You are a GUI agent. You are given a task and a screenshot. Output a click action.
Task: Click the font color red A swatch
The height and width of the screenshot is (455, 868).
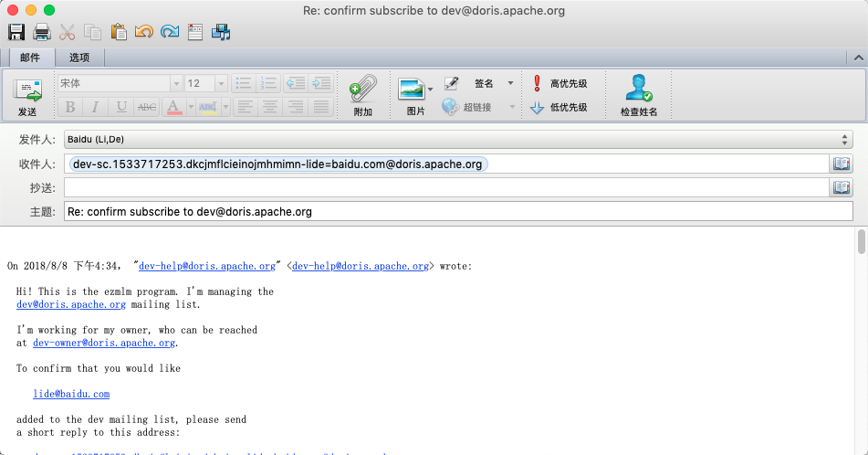173,107
